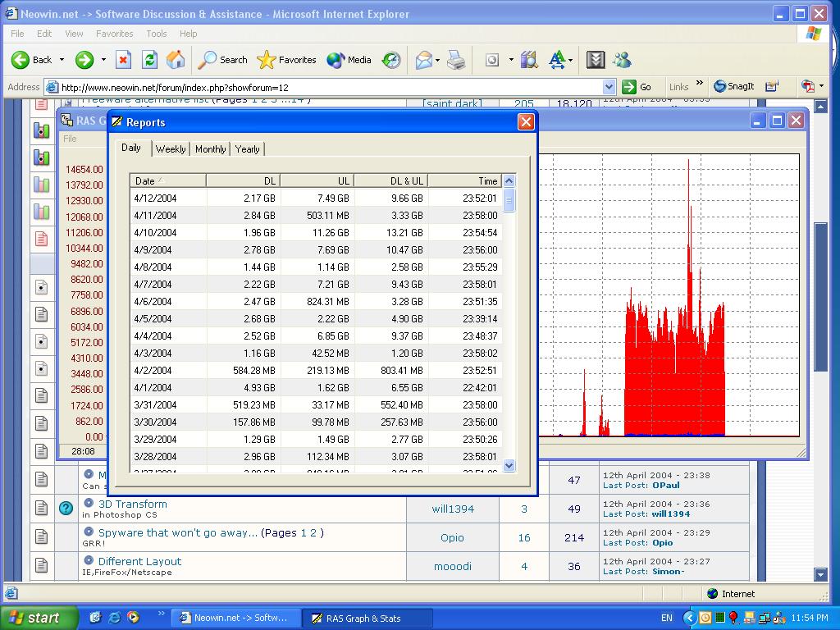Click the Go button

click(637, 87)
